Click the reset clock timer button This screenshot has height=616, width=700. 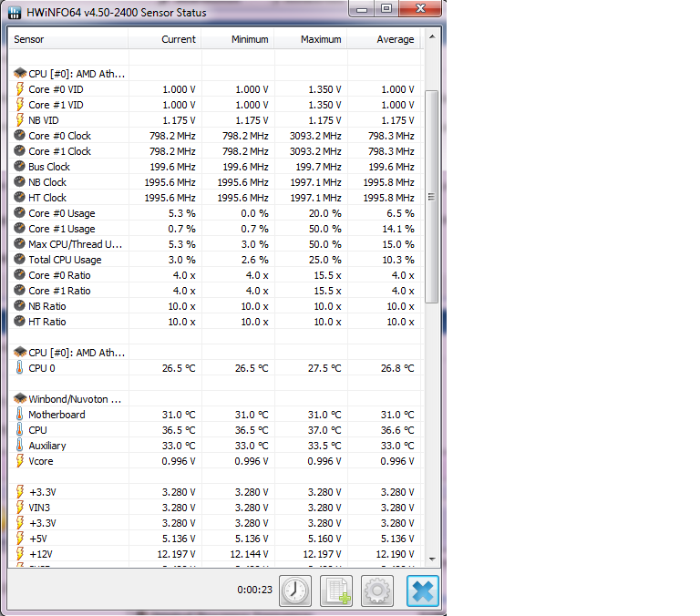pos(295,590)
